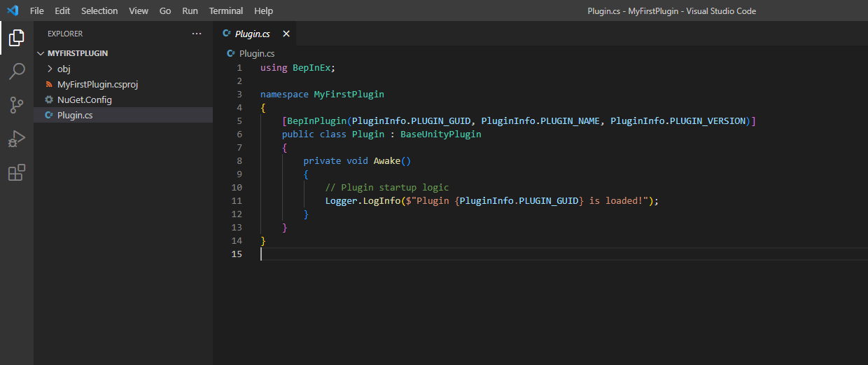Open the View menu
This screenshot has width=868, height=365.
pyautogui.click(x=139, y=11)
